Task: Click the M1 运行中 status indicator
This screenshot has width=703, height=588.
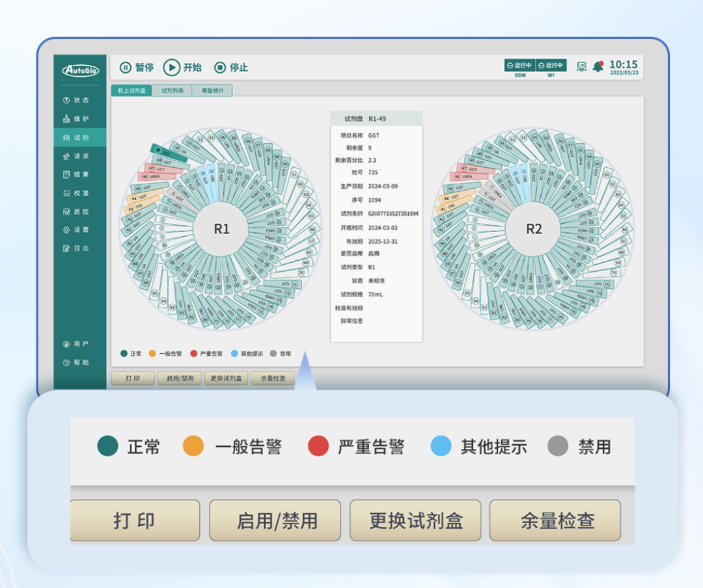Action: point(551,66)
